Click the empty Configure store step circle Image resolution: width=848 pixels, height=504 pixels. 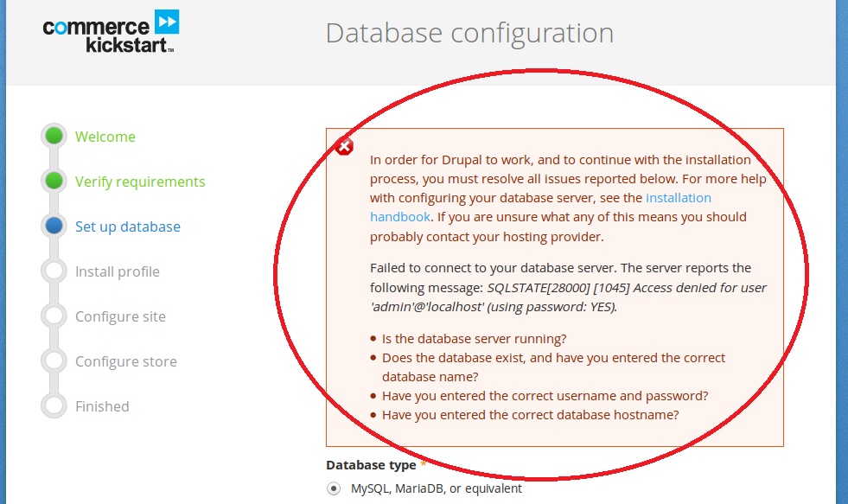(54, 360)
